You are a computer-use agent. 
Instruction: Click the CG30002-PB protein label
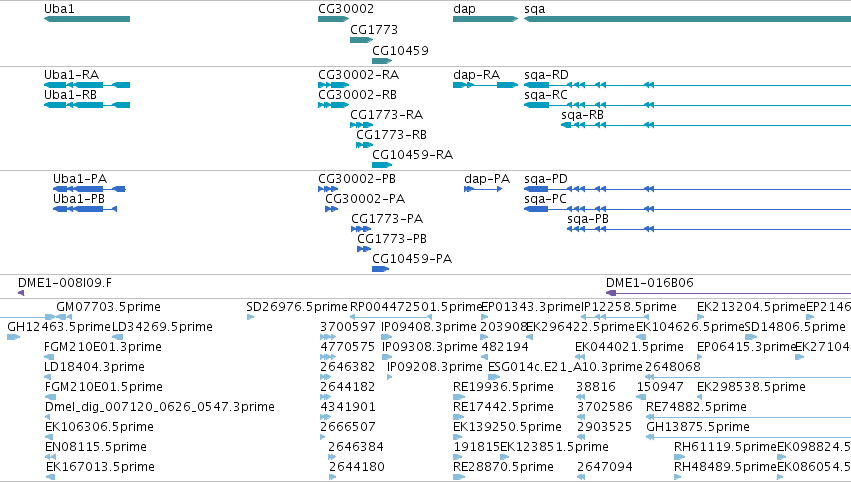357,179
